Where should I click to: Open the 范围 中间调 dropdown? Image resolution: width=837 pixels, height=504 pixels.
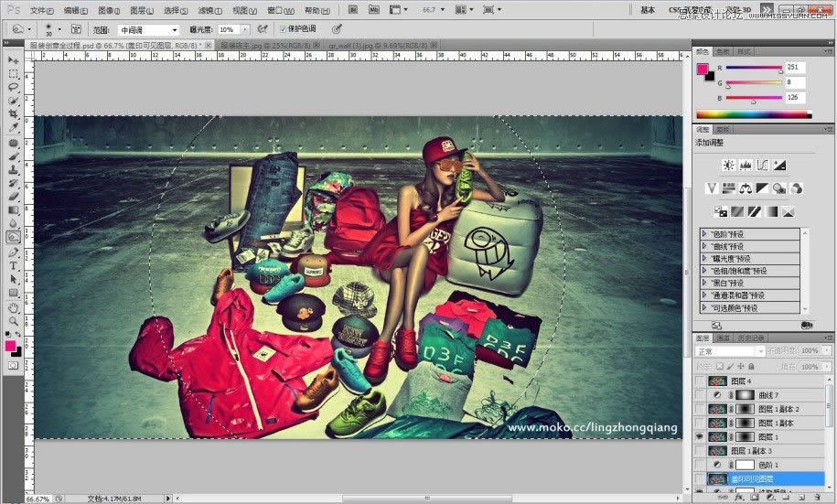coord(145,29)
